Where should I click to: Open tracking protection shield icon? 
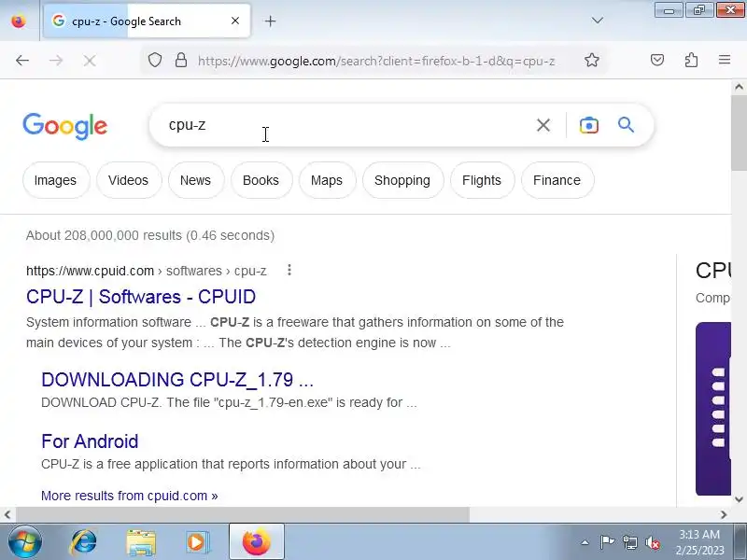[x=155, y=61]
